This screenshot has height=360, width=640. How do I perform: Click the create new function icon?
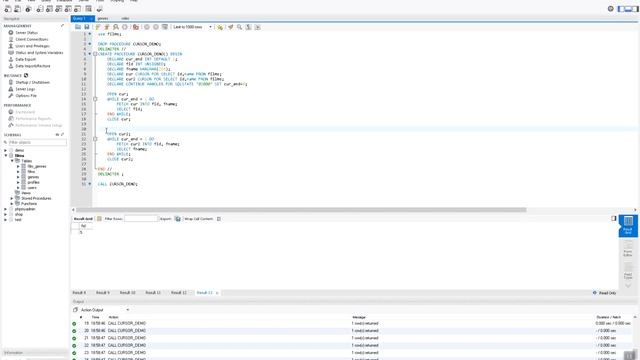(78, 9)
